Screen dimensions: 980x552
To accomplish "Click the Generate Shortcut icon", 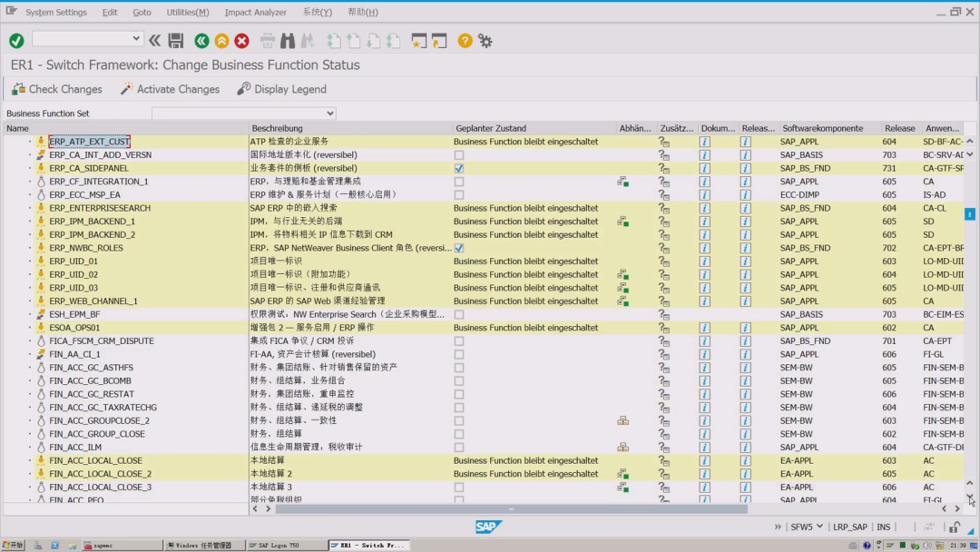I will (439, 41).
